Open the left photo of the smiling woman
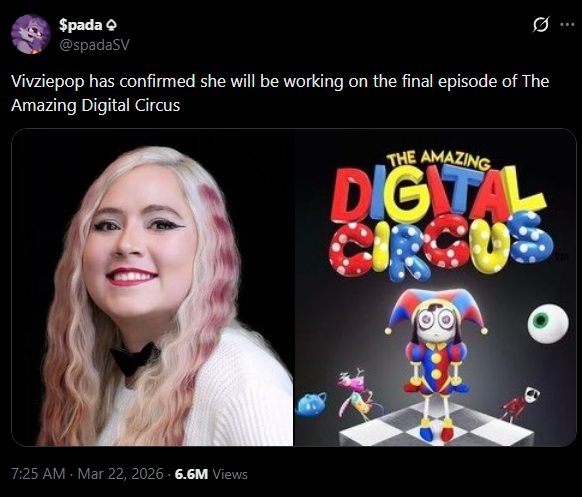The image size is (582, 497). click(x=153, y=287)
